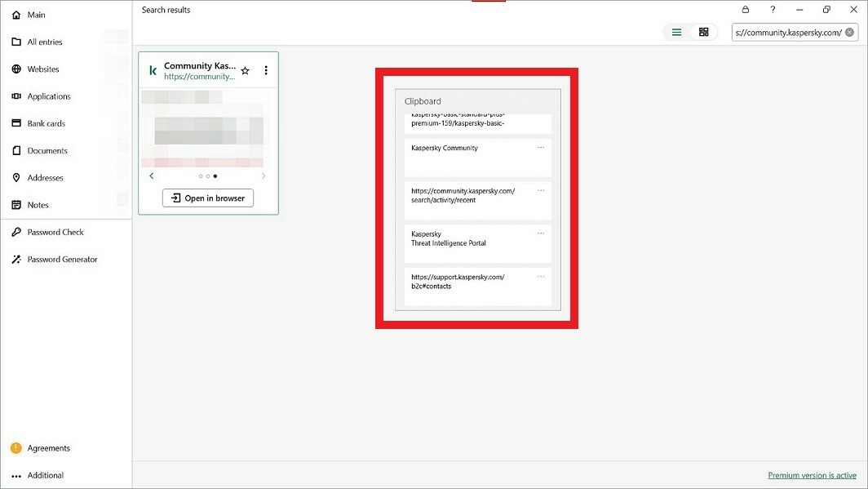Click Open in browser button
868x489 pixels.
[208, 198]
